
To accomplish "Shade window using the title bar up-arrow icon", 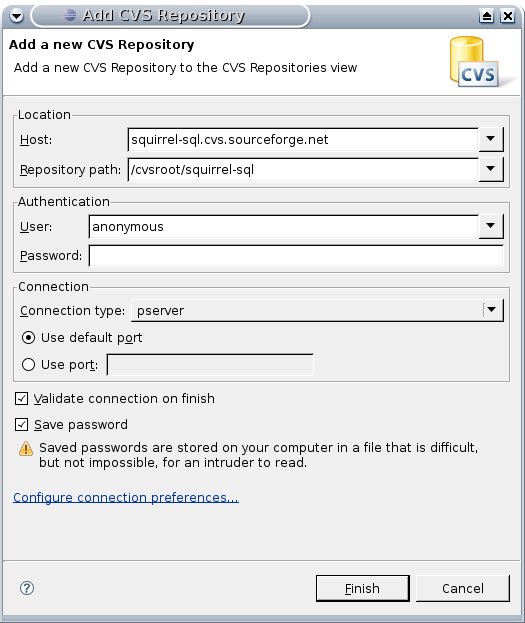I will coord(486,16).
